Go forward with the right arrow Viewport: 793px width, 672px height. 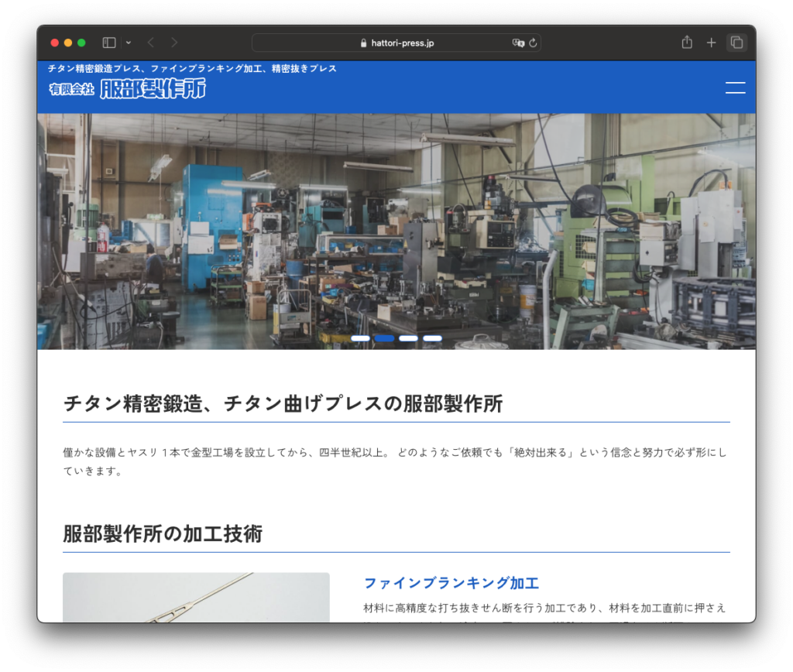(x=174, y=43)
